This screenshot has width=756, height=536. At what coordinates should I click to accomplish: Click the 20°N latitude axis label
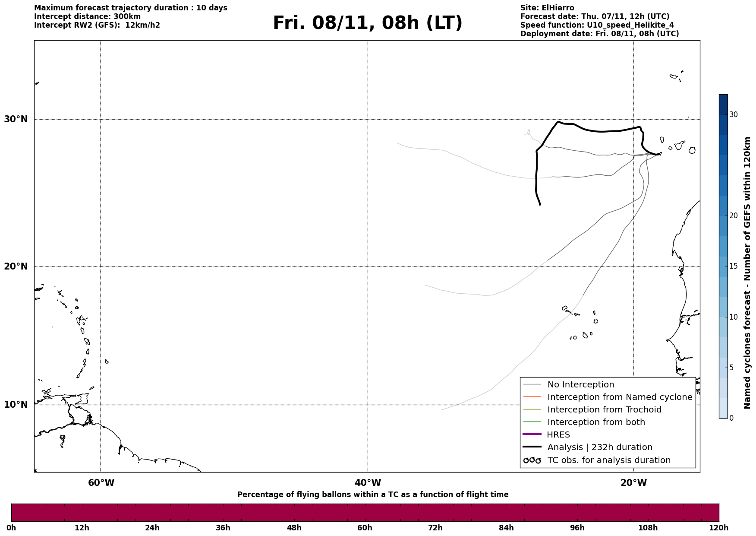[16, 266]
